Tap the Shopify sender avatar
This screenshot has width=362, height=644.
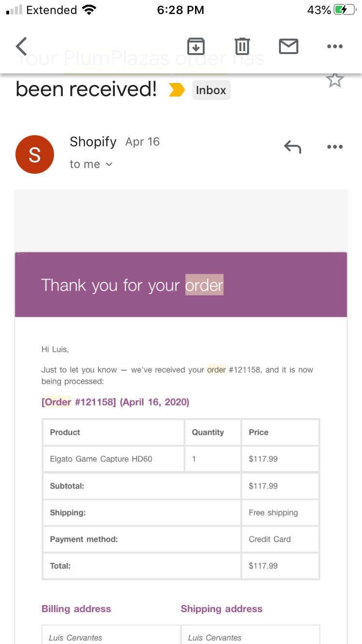35,154
